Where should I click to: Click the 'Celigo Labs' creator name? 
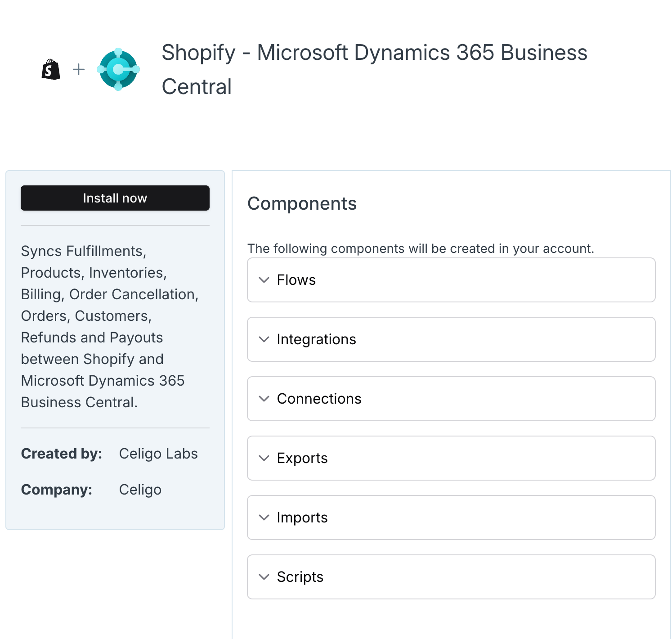pyautogui.click(x=158, y=454)
